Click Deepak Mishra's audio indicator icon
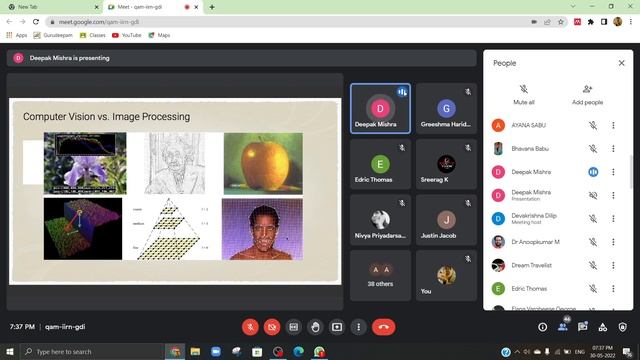This screenshot has height=360, width=640. coord(593,172)
